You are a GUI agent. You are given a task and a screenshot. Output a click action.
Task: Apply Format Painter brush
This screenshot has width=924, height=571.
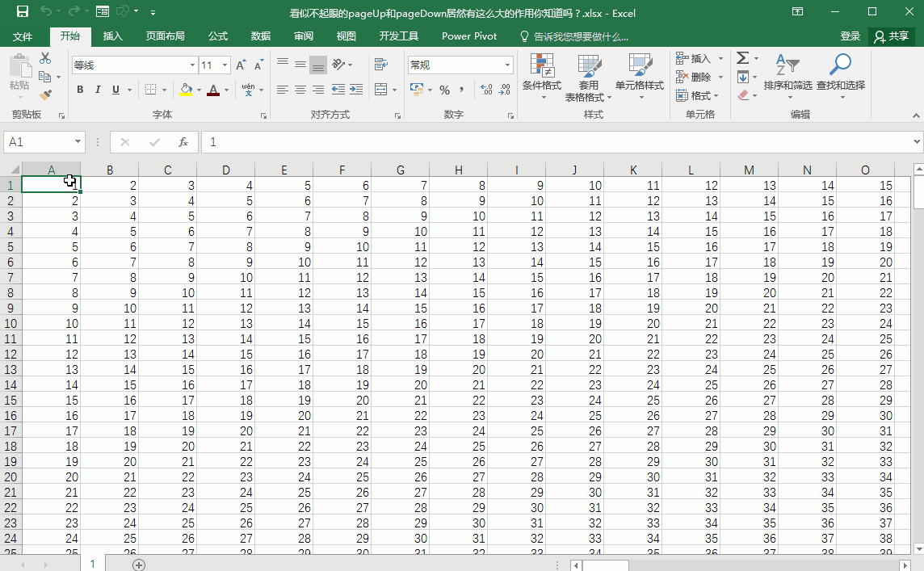pos(45,94)
